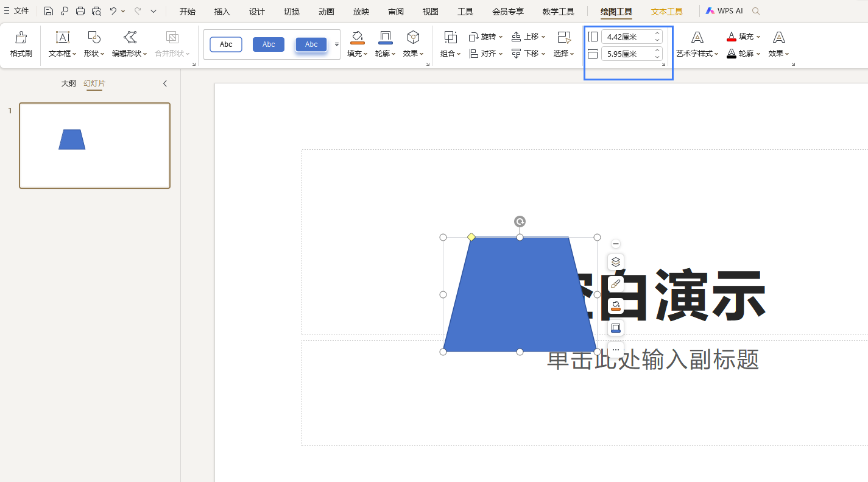Click the Format Painter (格式刷) icon
Screen dimensions: 868x482
(x=21, y=37)
